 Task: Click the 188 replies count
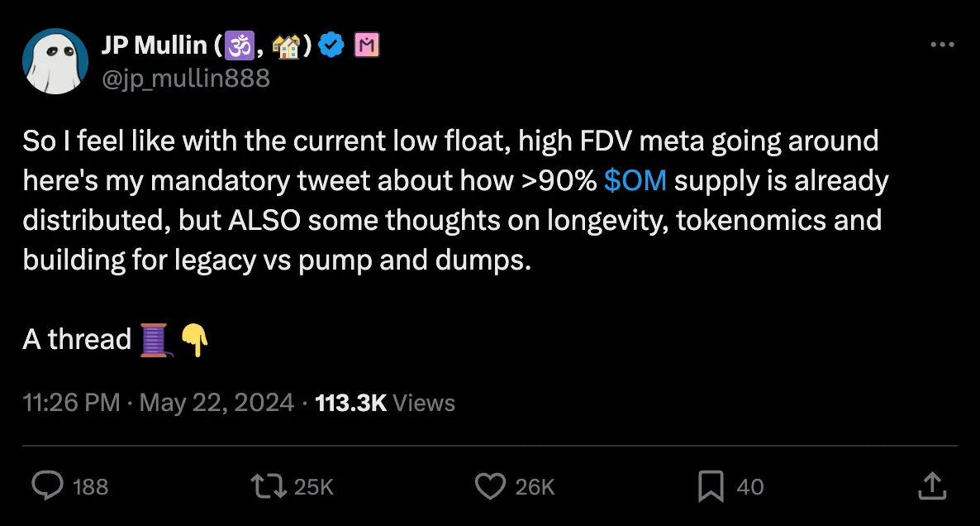[90, 487]
